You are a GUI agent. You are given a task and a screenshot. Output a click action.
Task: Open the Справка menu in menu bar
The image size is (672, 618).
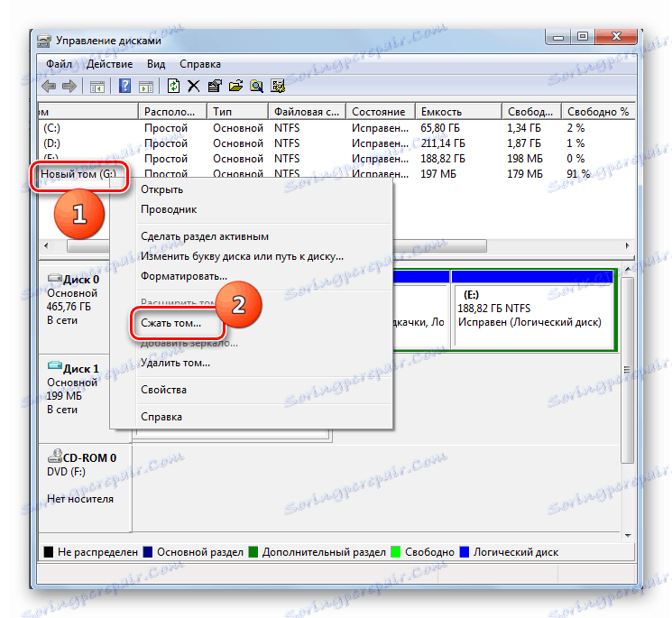coord(200,64)
